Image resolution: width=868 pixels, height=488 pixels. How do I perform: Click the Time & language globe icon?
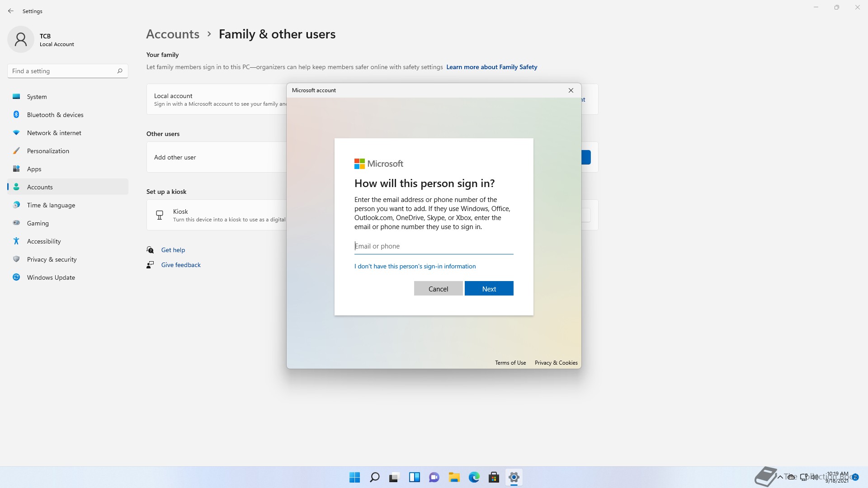pos(16,205)
